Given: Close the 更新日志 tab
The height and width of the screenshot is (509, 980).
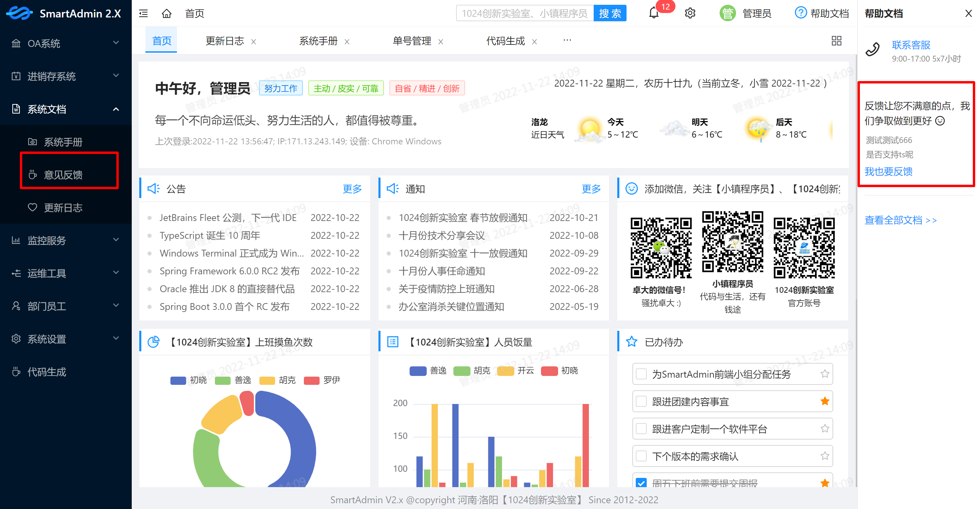Looking at the screenshot, I should [253, 41].
